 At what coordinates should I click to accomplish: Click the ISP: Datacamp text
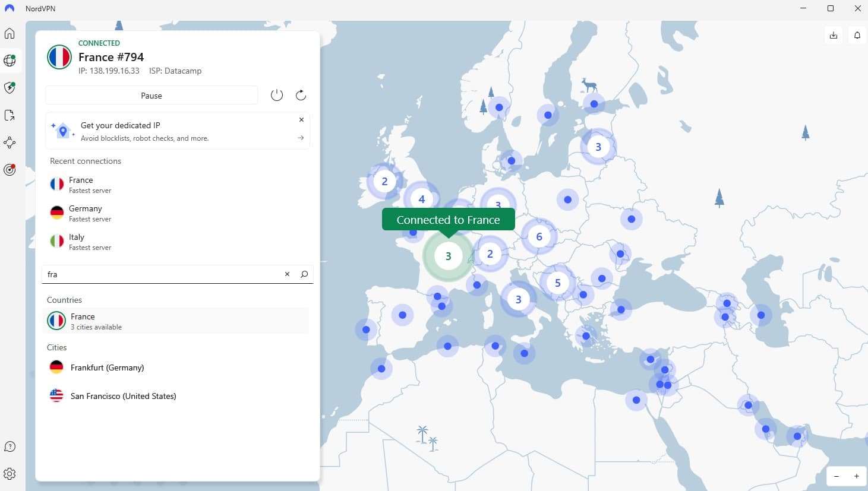pos(175,71)
